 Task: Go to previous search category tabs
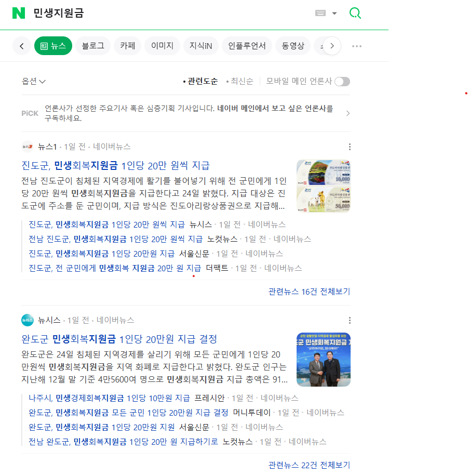[x=21, y=46]
